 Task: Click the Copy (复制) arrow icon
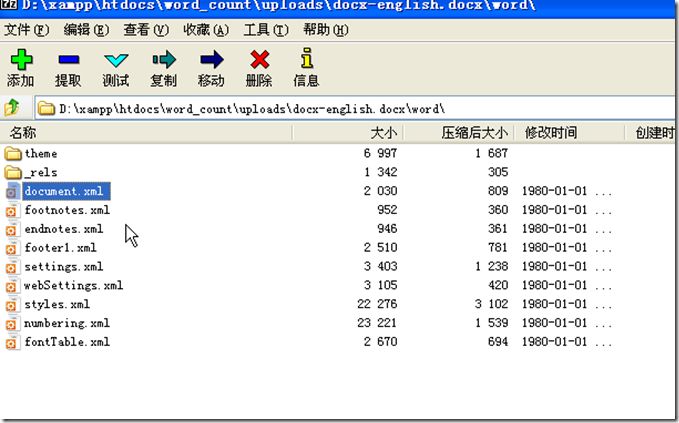(x=164, y=60)
